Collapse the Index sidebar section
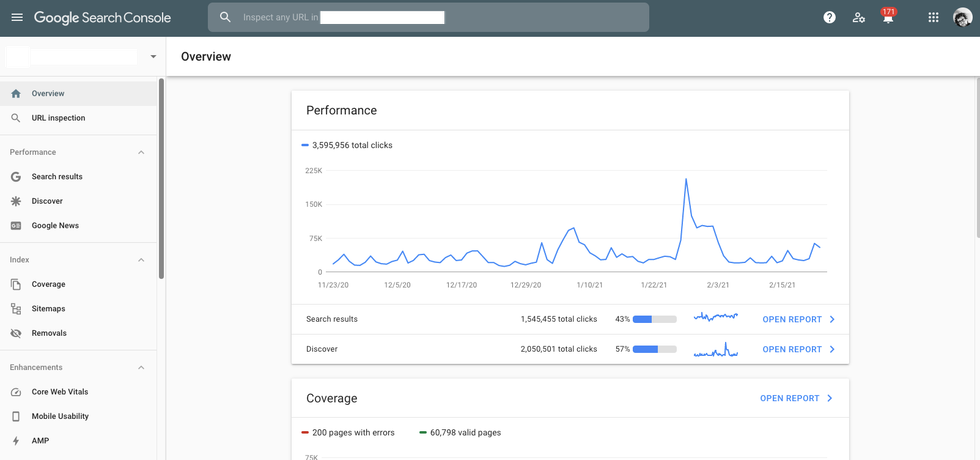 (x=141, y=260)
